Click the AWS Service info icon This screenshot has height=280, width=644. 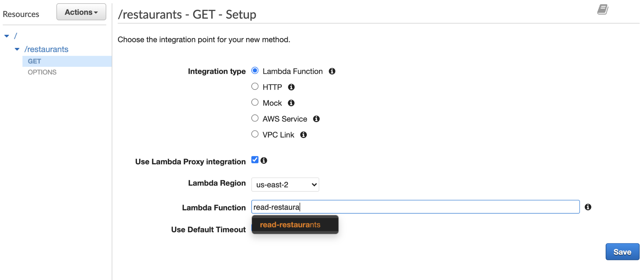316,119
